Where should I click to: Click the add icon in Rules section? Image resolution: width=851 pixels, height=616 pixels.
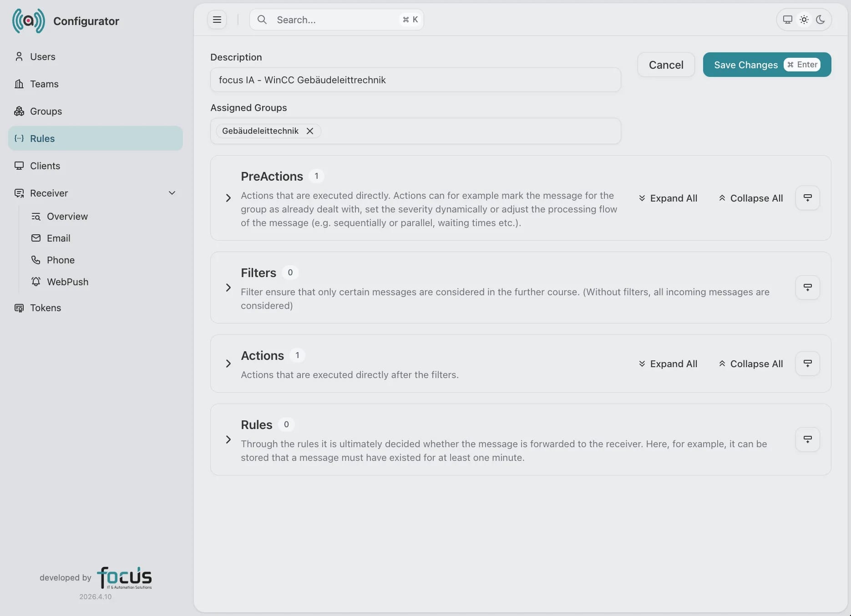click(808, 439)
